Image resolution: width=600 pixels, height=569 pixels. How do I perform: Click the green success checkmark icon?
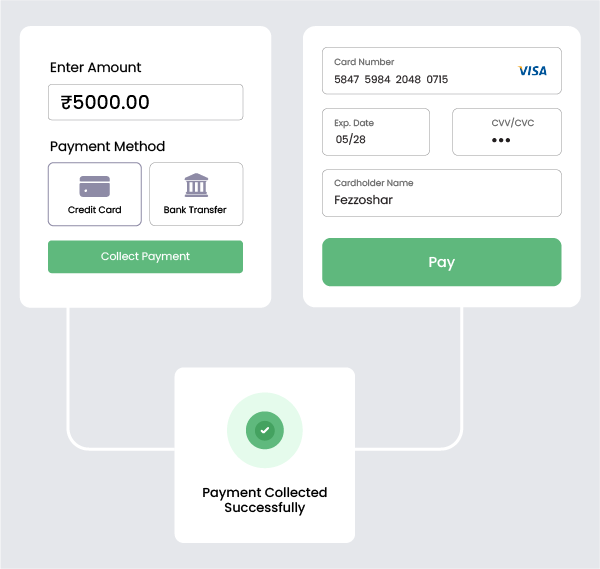(265, 430)
